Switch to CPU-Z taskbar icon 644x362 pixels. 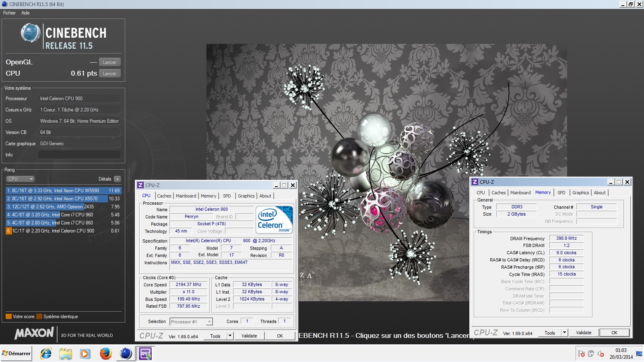click(145, 354)
